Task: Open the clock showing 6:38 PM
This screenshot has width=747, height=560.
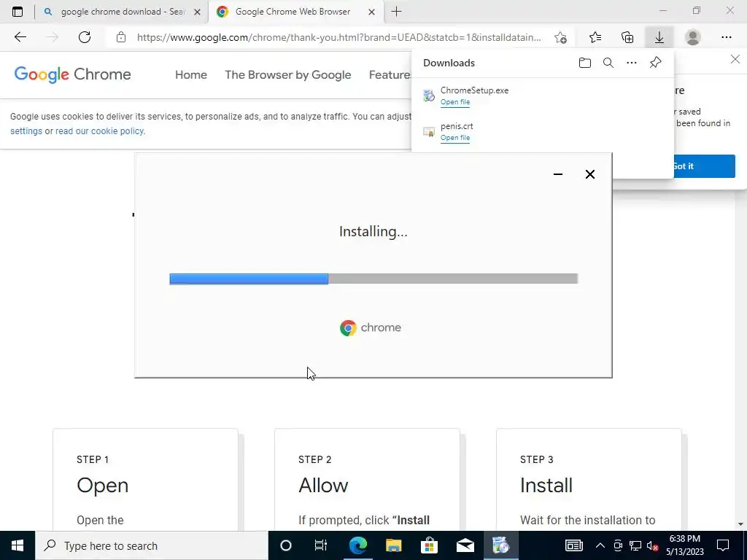Action: [684, 545]
